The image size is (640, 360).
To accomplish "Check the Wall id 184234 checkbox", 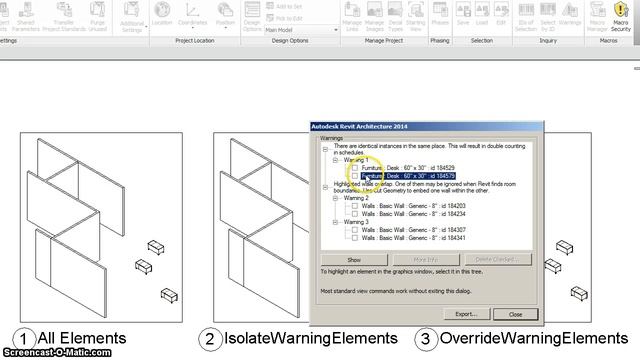I will click(355, 214).
